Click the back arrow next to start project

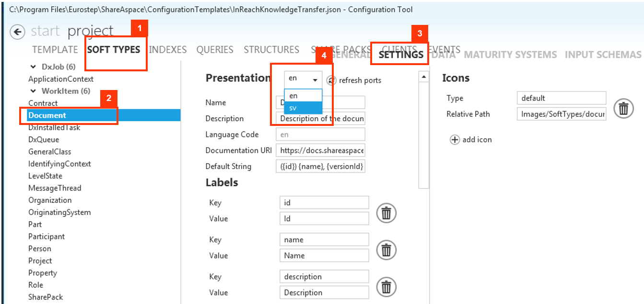pos(17,32)
